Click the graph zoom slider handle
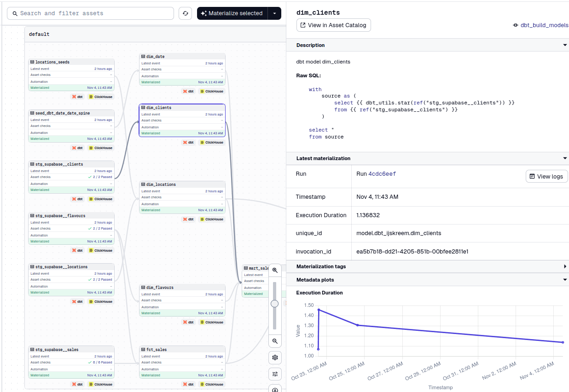569x392 pixels. (275, 304)
